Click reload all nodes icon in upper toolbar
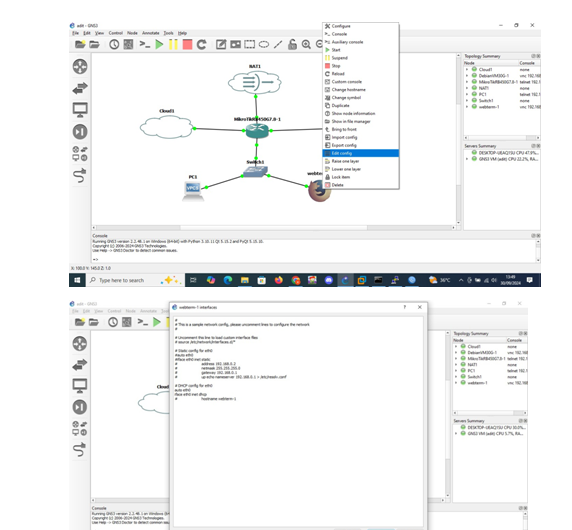Screen dimensions: 572x530 click(201, 45)
